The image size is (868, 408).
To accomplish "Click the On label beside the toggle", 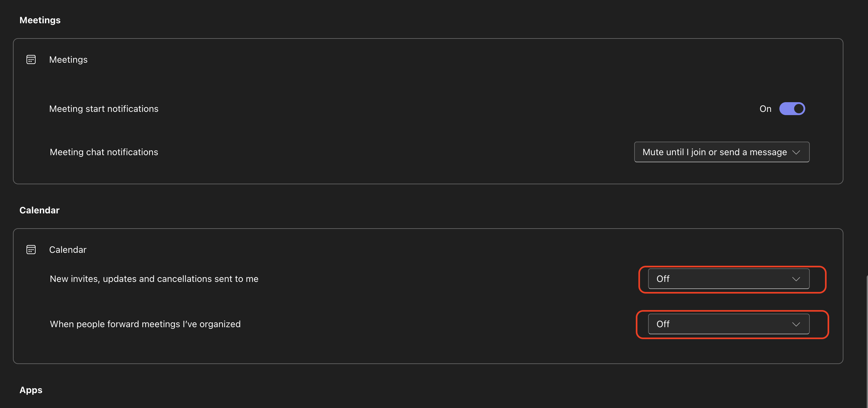I will [x=765, y=109].
